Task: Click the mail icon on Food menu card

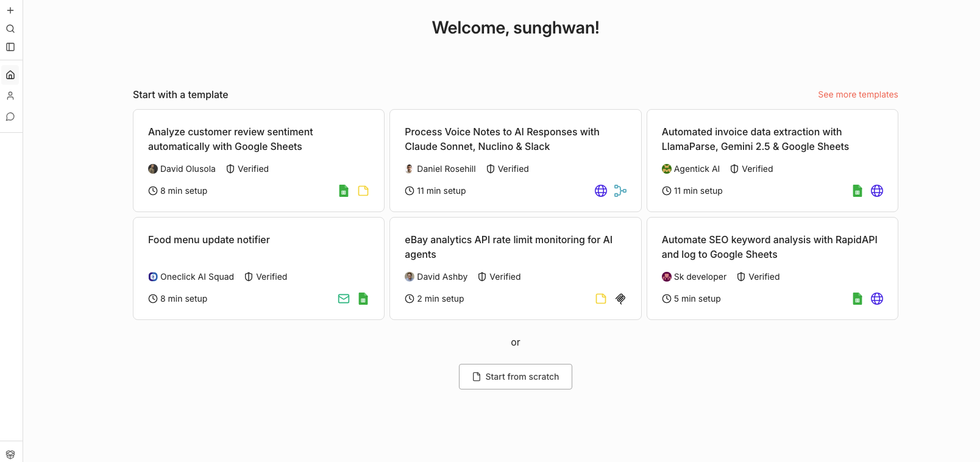Action: (x=344, y=299)
